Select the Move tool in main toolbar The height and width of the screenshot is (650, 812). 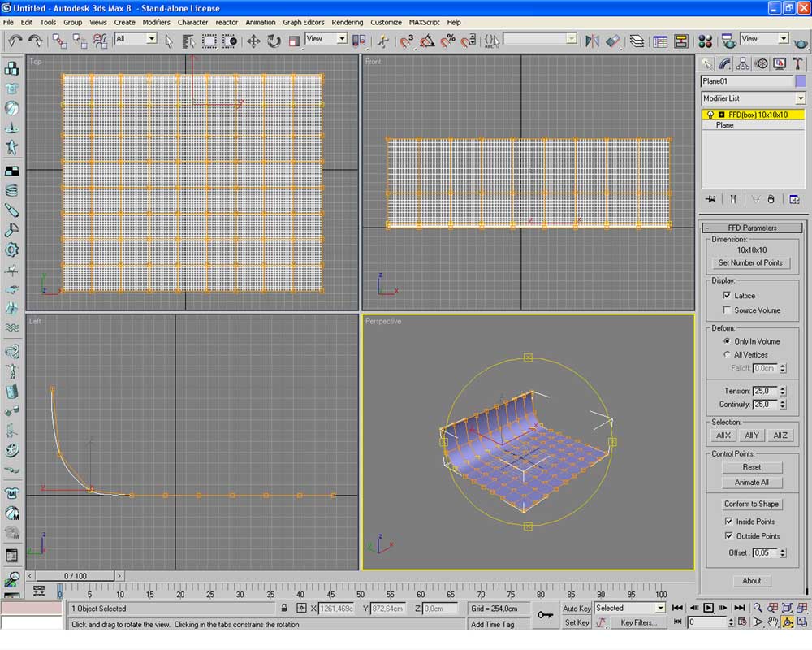click(x=253, y=41)
